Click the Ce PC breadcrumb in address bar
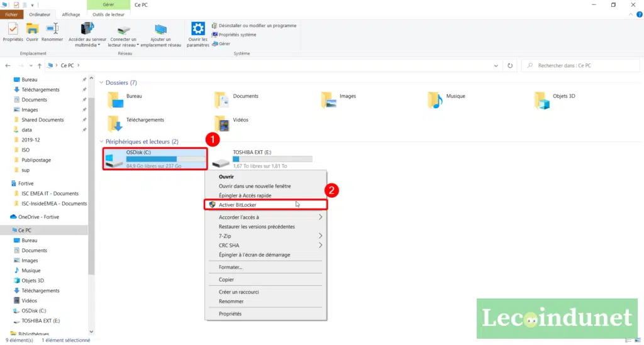 [x=67, y=65]
